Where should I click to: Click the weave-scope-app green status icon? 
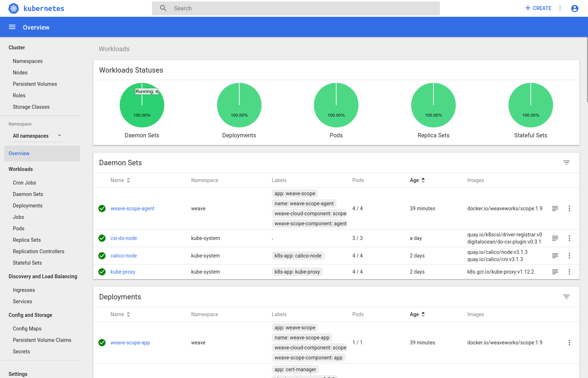pyautogui.click(x=102, y=343)
